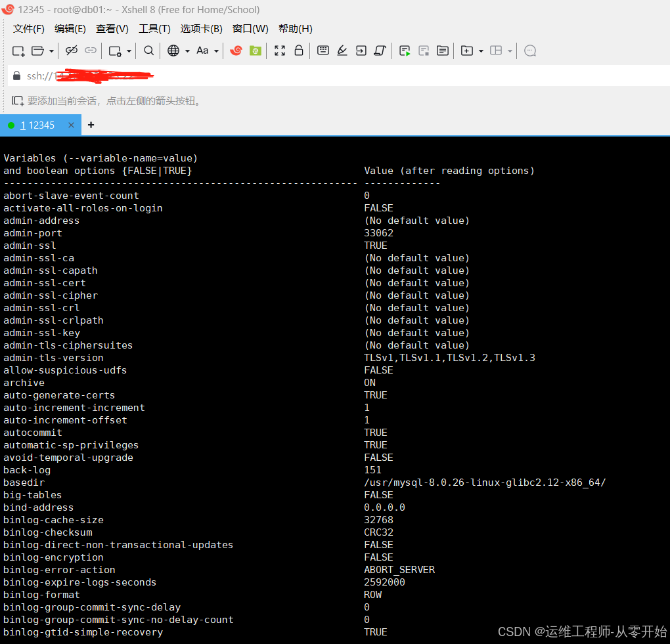Open the Find search tool

[147, 51]
